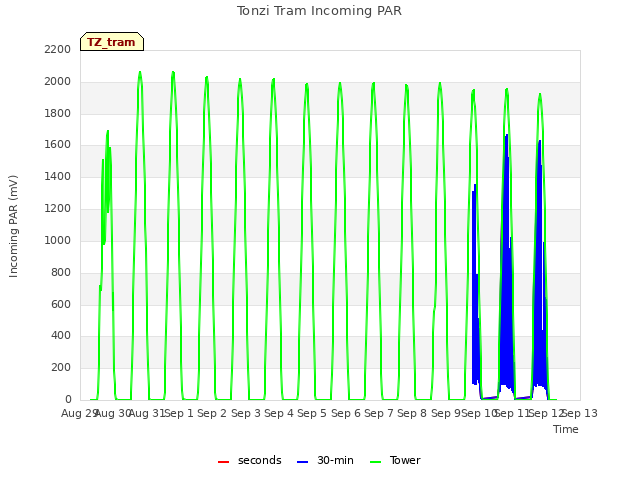Click the Sep 1 x-axis label

click(x=179, y=413)
